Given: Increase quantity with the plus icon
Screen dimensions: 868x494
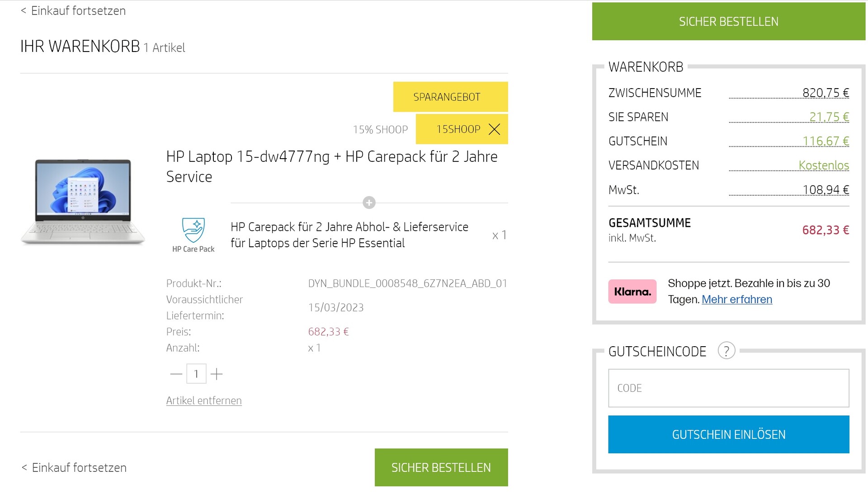Looking at the screenshot, I should tap(217, 374).
